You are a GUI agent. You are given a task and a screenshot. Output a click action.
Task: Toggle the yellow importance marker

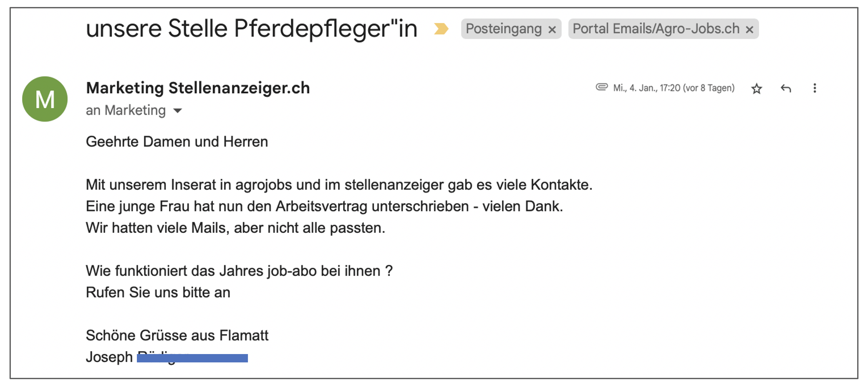[x=441, y=29]
